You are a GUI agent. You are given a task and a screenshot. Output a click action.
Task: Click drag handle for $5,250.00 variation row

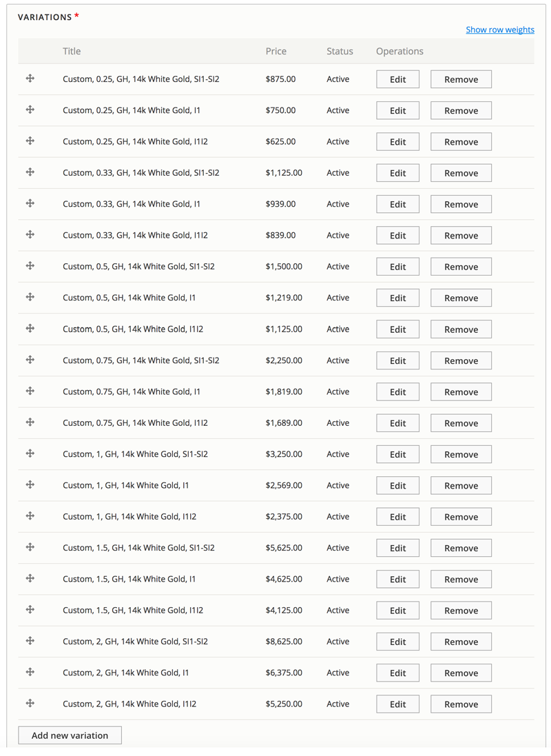coord(30,703)
